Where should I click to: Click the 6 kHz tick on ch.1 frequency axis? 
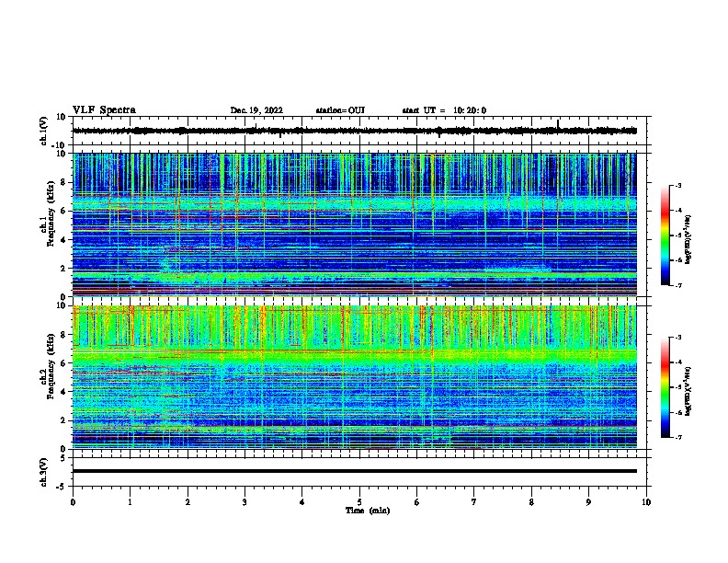pyautogui.click(x=64, y=211)
